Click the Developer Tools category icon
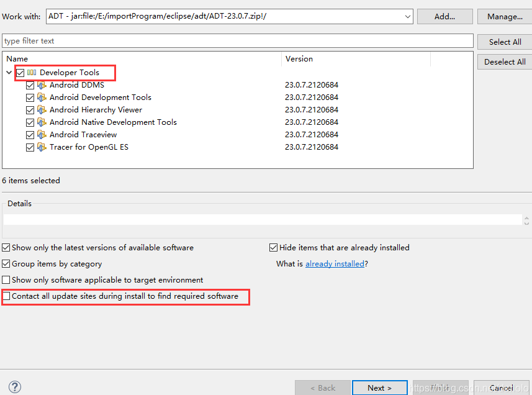This screenshot has width=532, height=395. pyautogui.click(x=32, y=72)
